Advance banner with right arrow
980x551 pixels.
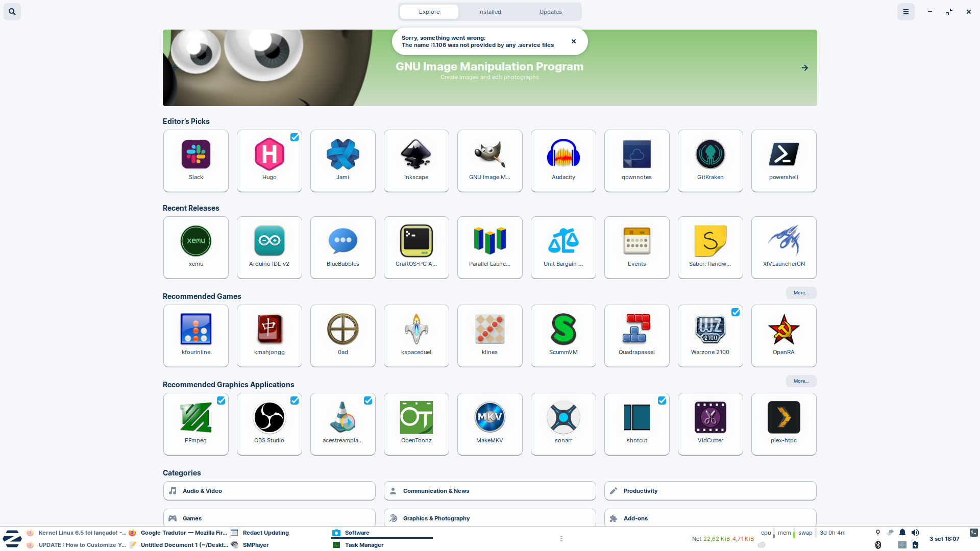(804, 68)
